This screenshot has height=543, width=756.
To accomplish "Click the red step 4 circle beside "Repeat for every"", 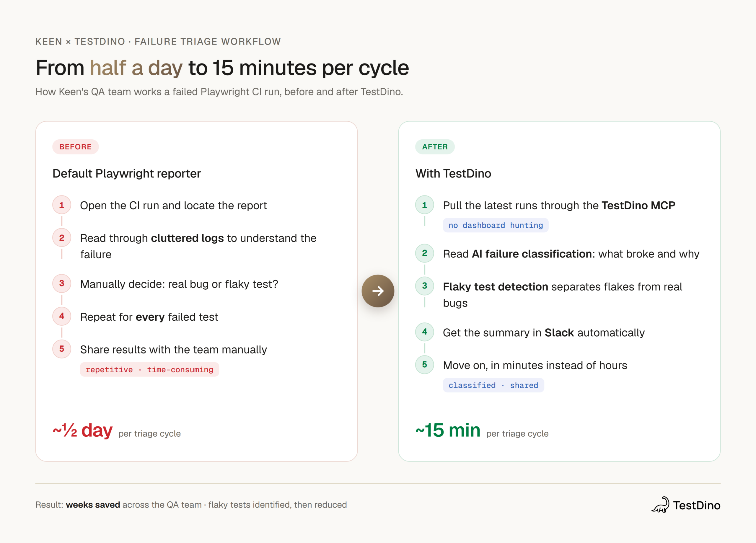I will point(62,316).
